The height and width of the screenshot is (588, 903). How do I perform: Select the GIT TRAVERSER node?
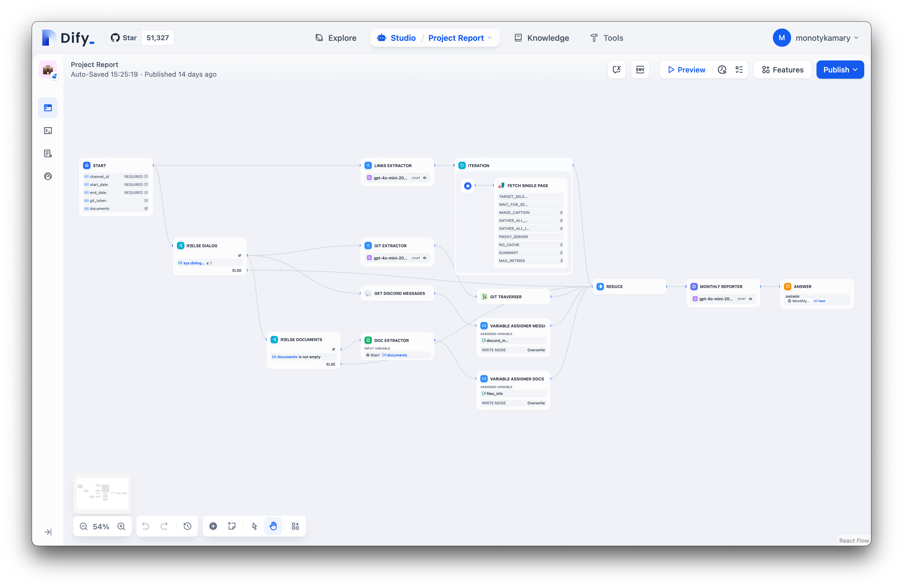tap(513, 297)
